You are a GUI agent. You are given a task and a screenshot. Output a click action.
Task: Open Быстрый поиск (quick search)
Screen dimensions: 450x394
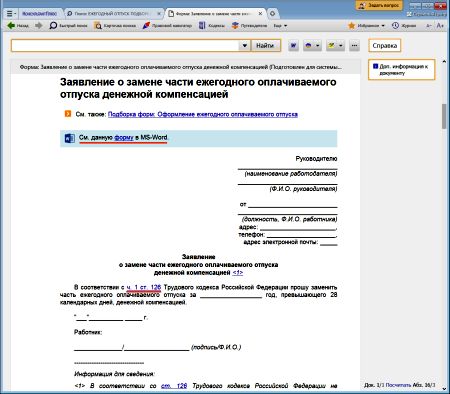point(68,26)
